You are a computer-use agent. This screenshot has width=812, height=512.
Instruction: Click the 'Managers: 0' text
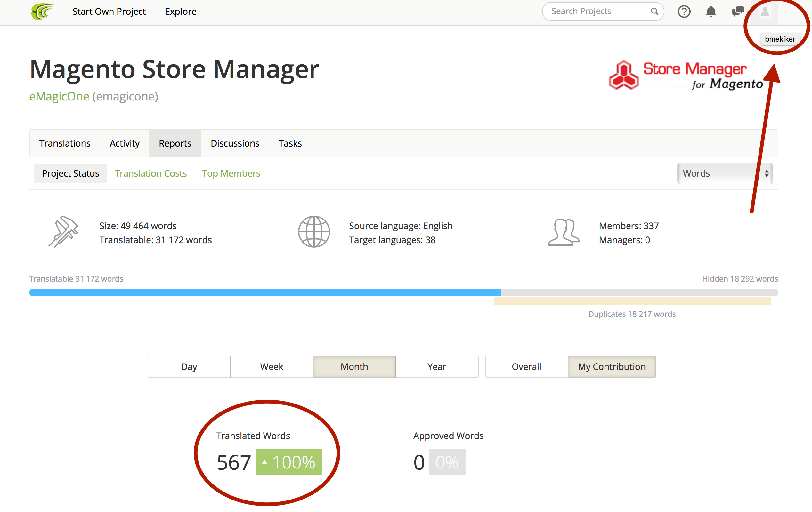click(624, 240)
